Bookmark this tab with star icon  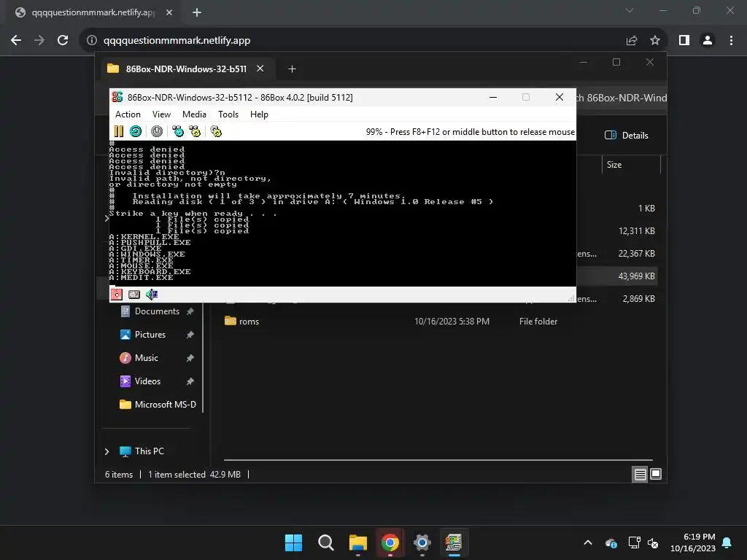[x=655, y=41]
